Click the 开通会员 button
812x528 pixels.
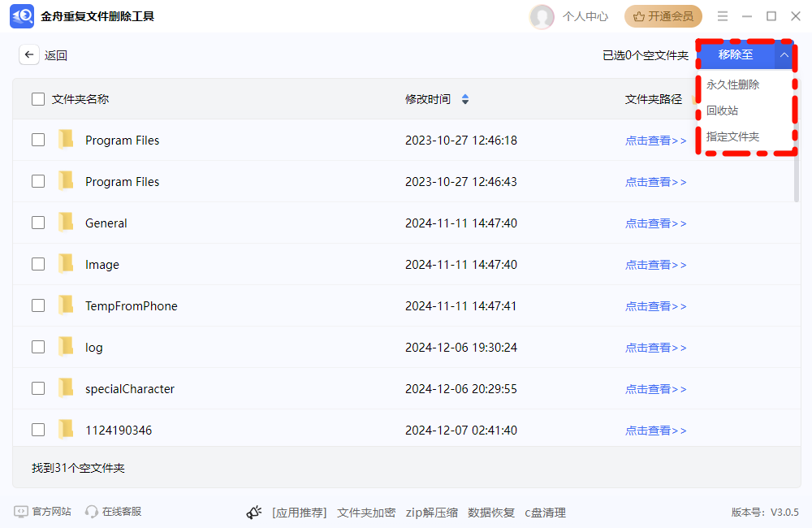click(x=663, y=16)
